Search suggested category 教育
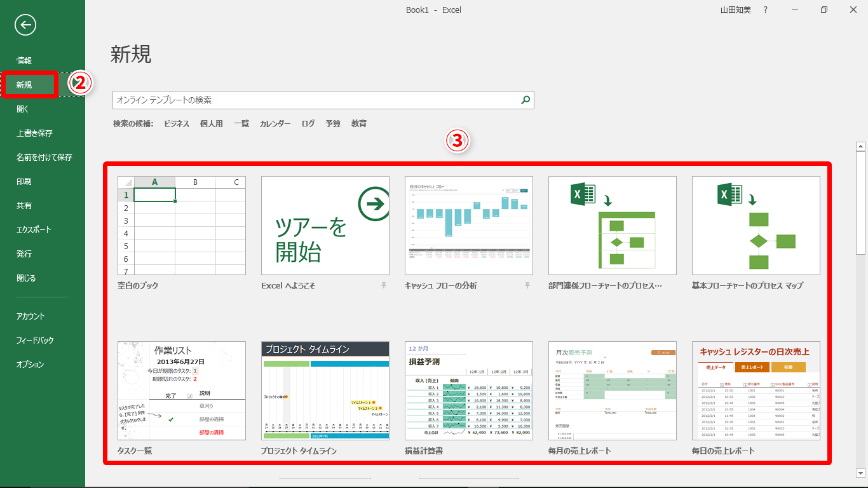The width and height of the screenshot is (868, 488). 359,124
